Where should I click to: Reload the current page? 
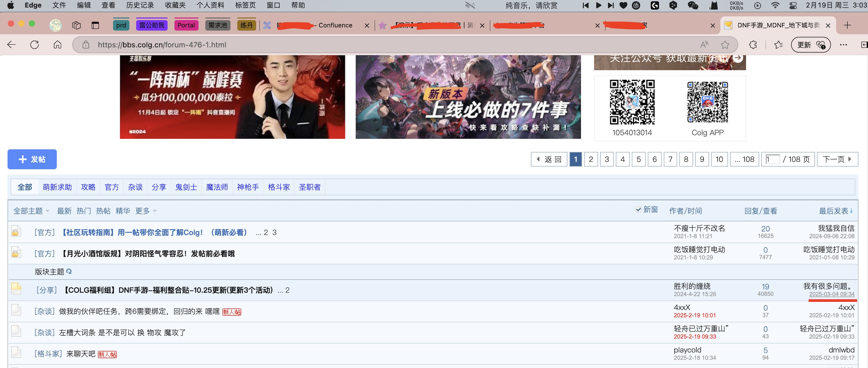pos(34,45)
